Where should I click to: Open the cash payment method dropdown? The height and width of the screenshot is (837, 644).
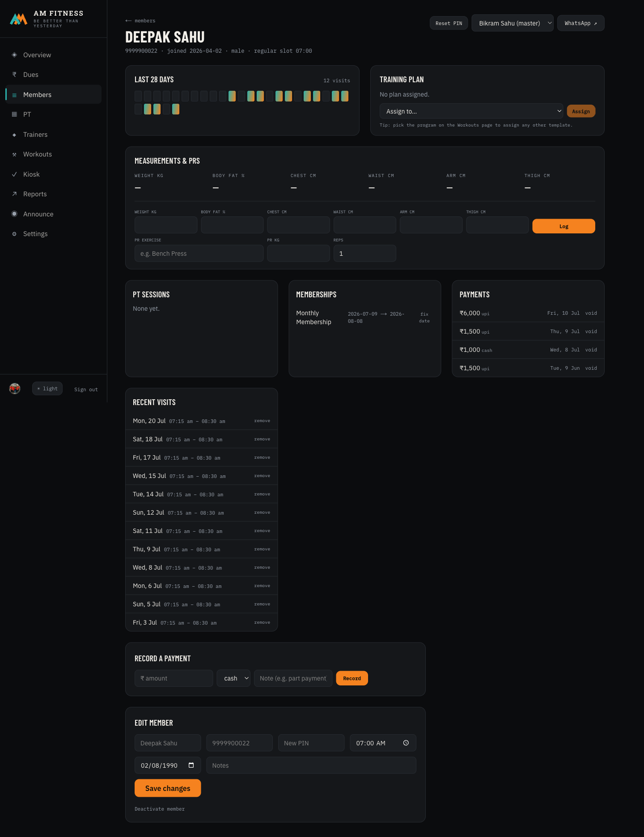pos(233,678)
